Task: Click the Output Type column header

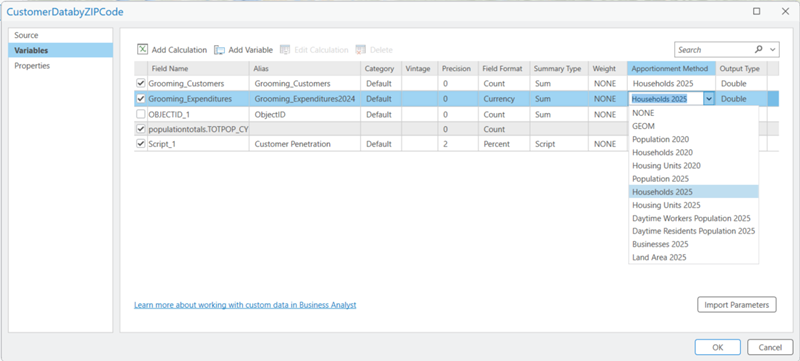Action: click(x=741, y=68)
